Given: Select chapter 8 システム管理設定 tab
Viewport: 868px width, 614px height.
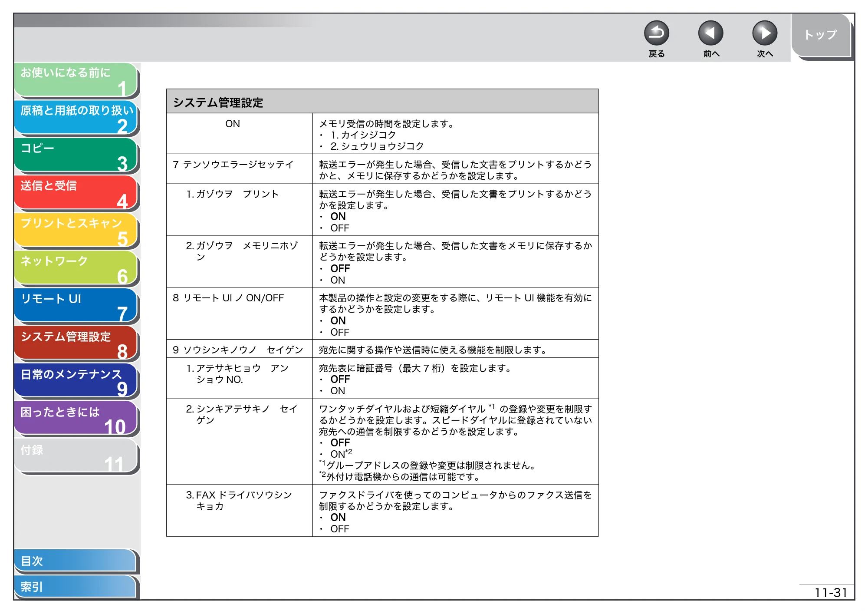Looking at the screenshot, I should [x=76, y=343].
